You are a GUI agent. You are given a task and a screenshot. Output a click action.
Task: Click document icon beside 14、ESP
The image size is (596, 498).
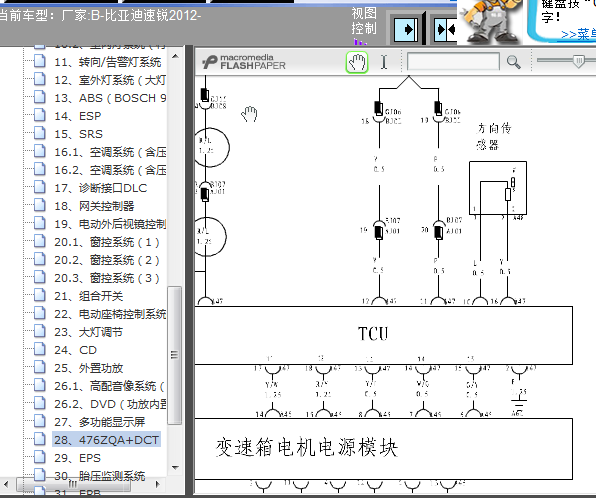[x=40, y=115]
